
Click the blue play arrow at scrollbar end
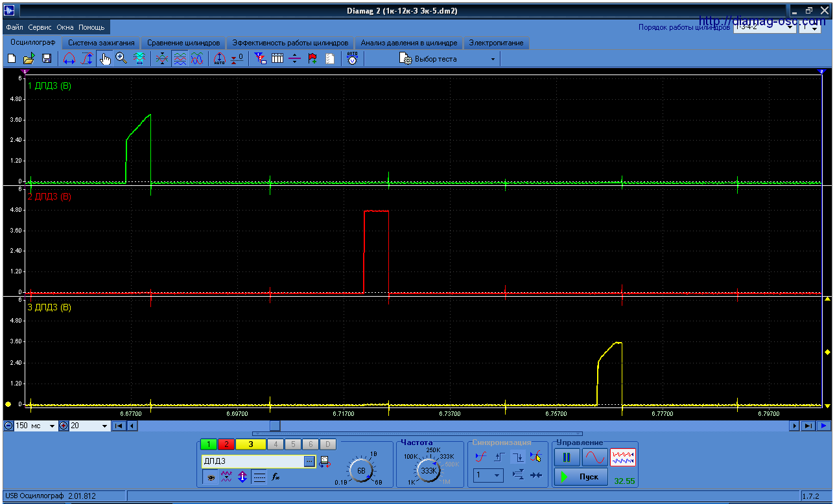pos(823,426)
